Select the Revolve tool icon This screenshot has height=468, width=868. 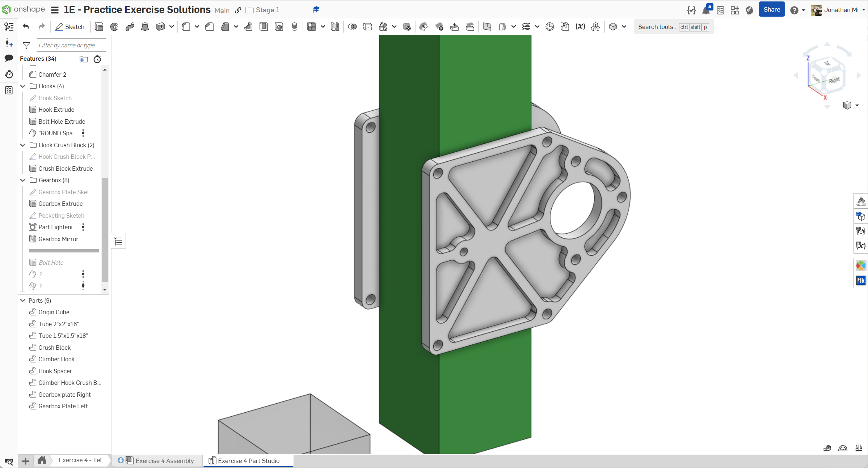[x=114, y=27]
